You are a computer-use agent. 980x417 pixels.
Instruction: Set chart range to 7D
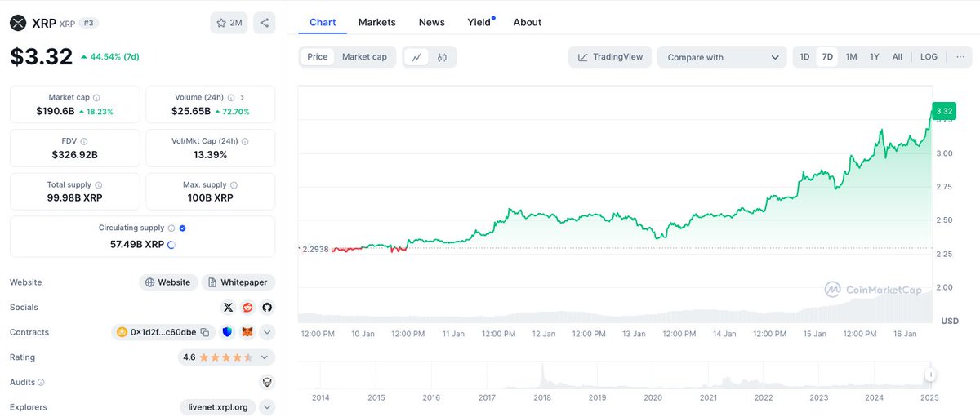pyautogui.click(x=827, y=57)
